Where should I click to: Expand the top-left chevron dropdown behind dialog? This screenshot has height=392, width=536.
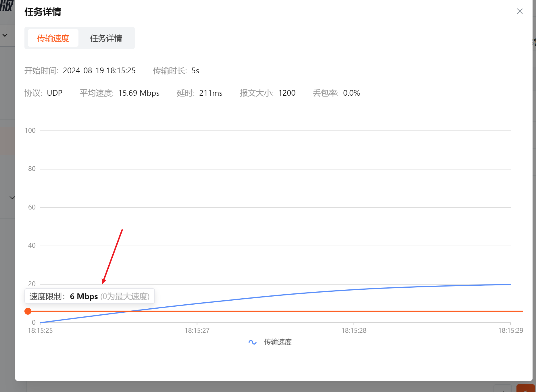tap(5, 35)
